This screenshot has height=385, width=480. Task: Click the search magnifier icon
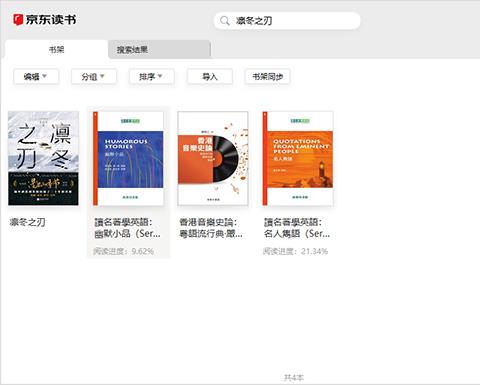pos(225,21)
